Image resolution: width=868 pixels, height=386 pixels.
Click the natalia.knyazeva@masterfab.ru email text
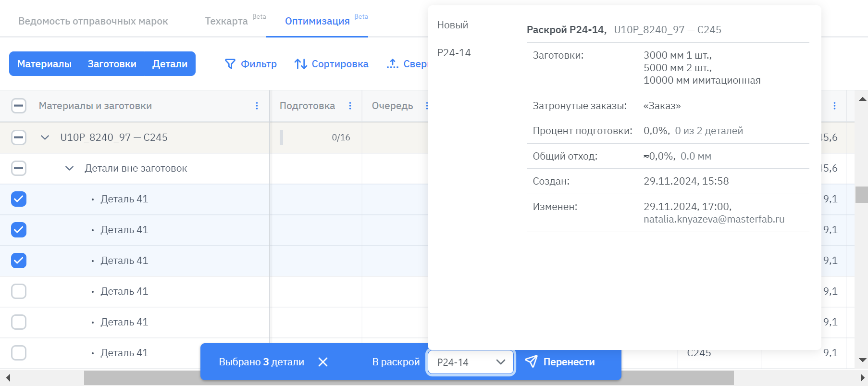[x=714, y=219]
